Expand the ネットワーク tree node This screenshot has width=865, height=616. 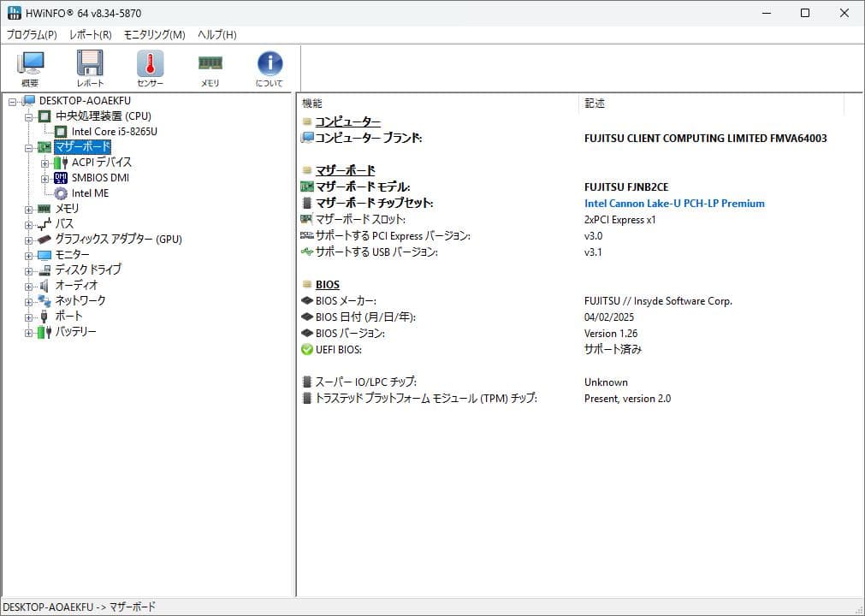click(x=29, y=302)
